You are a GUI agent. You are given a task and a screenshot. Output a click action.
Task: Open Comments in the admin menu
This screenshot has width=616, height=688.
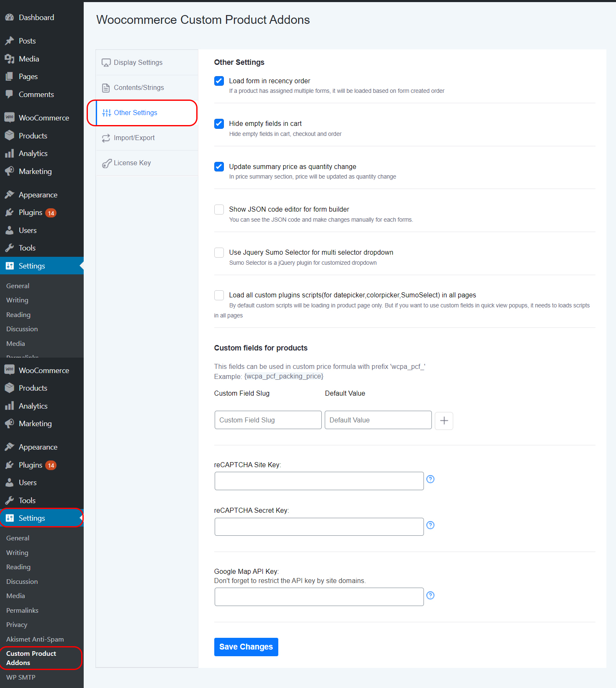coord(42,95)
